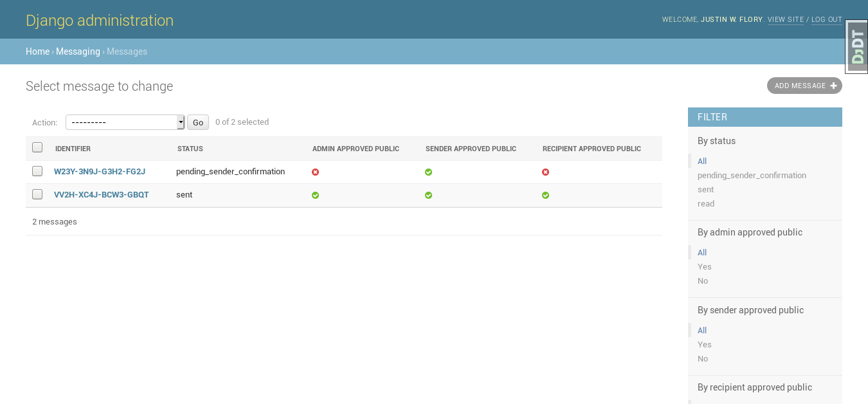Filter status by pending_sender_confirmation

[x=752, y=176]
